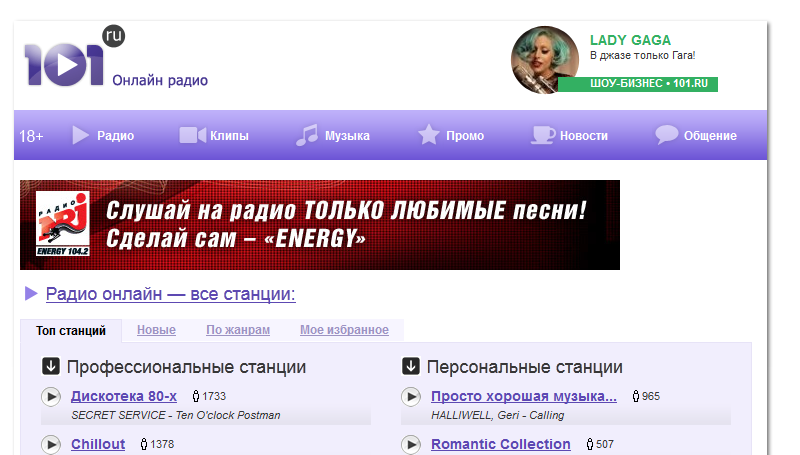Screen dimensions: 800x455
Task: Click the HALLIWELL, Geri - Calling text
Action: point(498,415)
